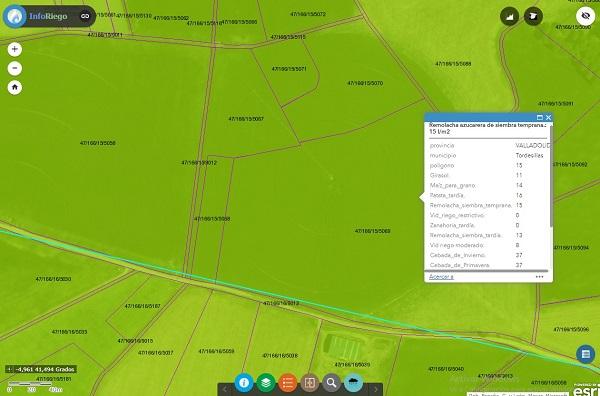Viewport: 600px width, 396px height.
Task: Open the brown swipe compare widget
Action: 310,383
